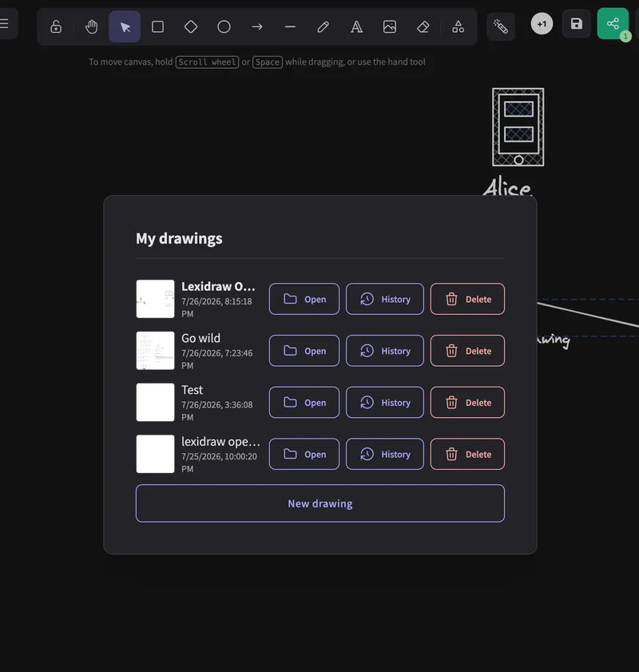
Task: View History of Test drawing
Action: click(x=385, y=403)
